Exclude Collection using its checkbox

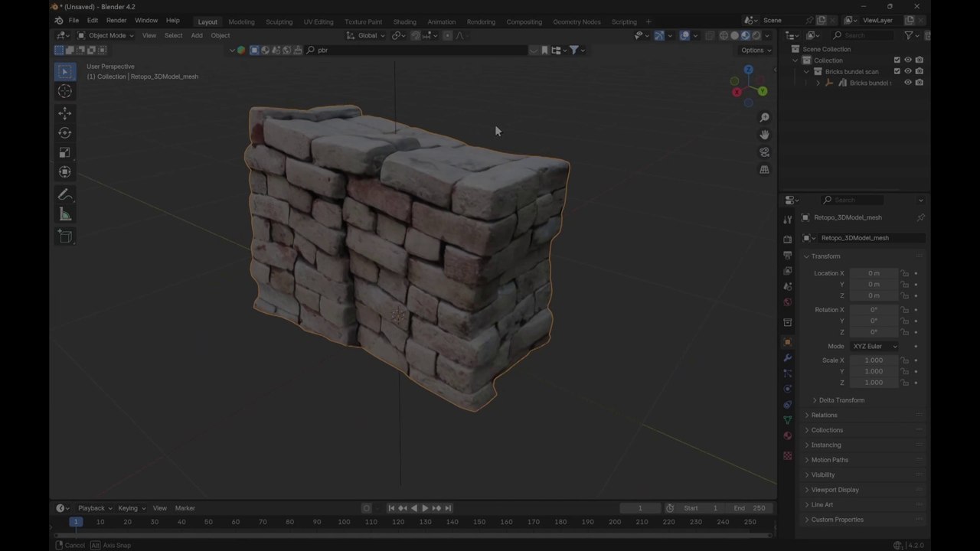point(897,60)
